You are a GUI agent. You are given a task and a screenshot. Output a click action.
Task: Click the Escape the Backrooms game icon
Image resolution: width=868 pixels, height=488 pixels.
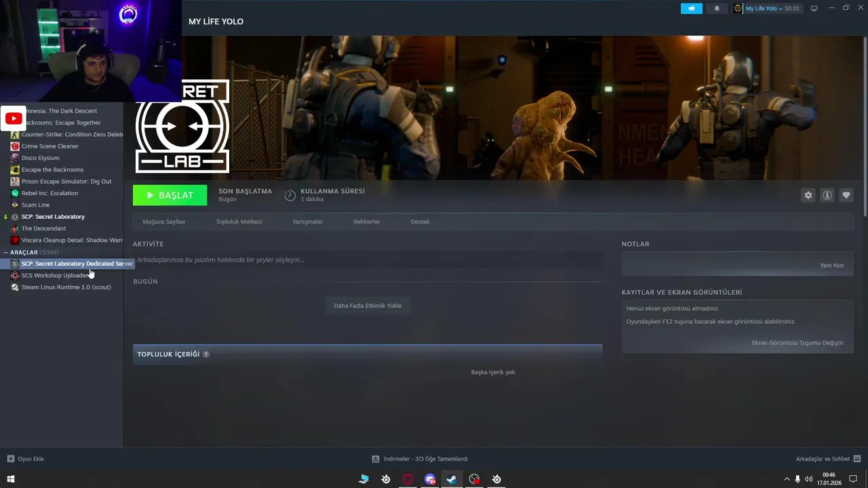click(15, 169)
